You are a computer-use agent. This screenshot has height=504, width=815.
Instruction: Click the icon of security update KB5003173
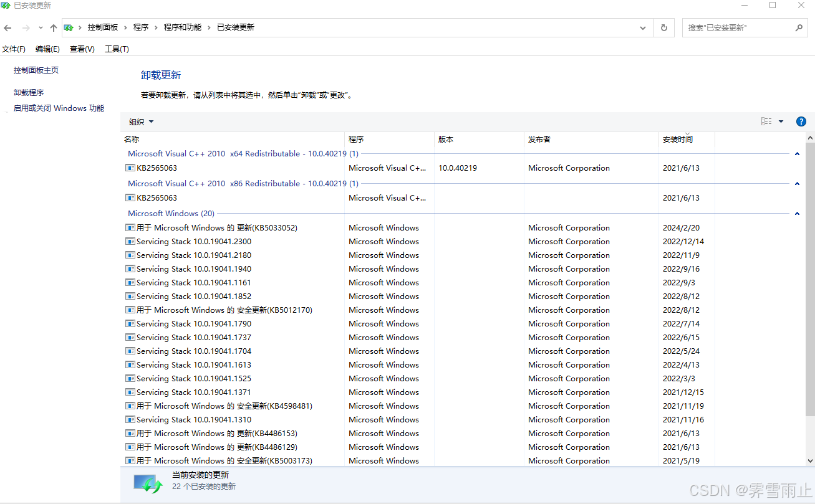point(130,461)
